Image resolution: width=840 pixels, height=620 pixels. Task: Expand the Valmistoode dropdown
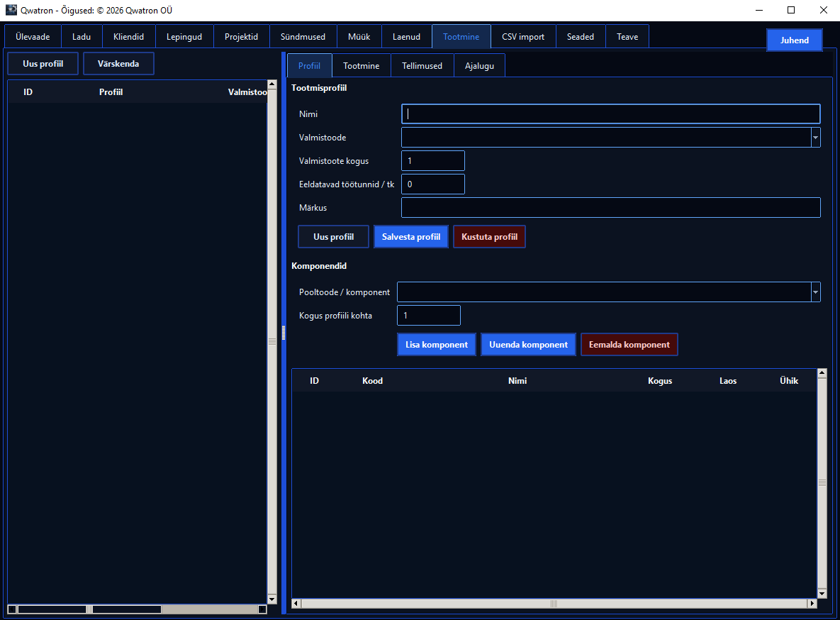click(x=815, y=138)
